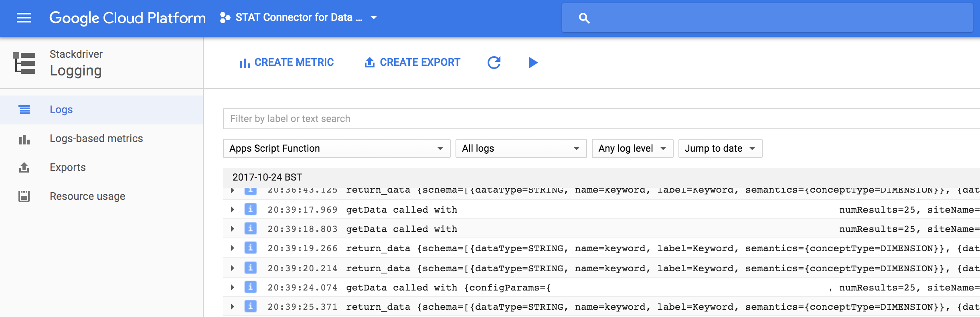Open Exports in the sidebar
Screen dimensions: 980x317
101,167
